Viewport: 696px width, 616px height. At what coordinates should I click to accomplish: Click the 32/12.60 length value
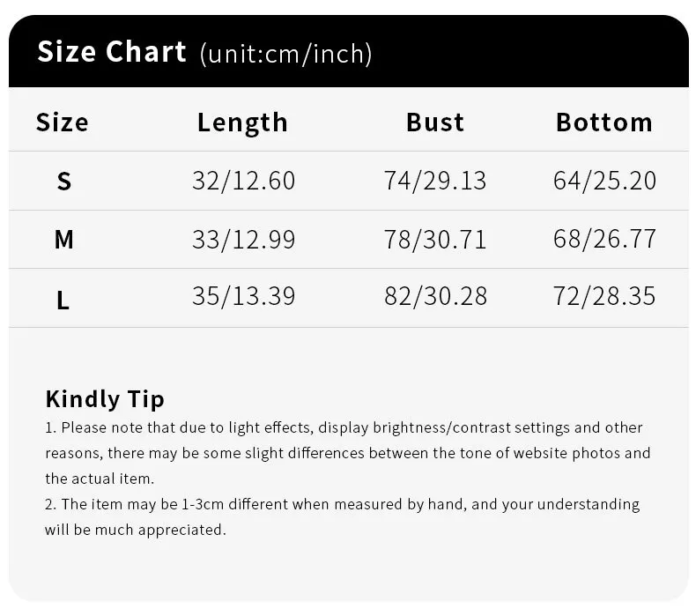click(x=244, y=182)
